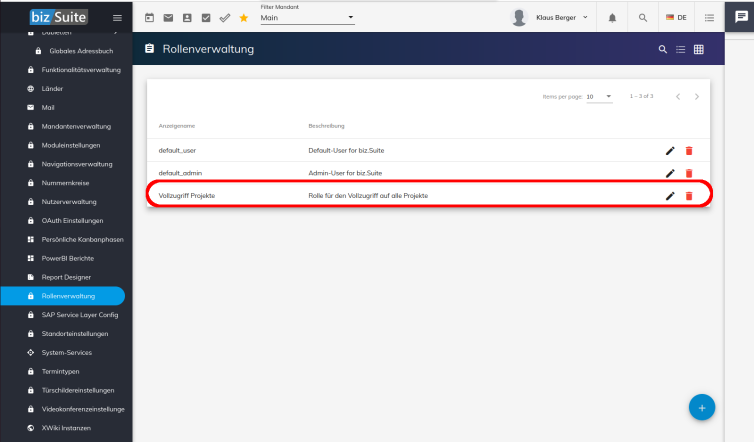Edit the default_admin role with pencil icon

tap(670, 173)
